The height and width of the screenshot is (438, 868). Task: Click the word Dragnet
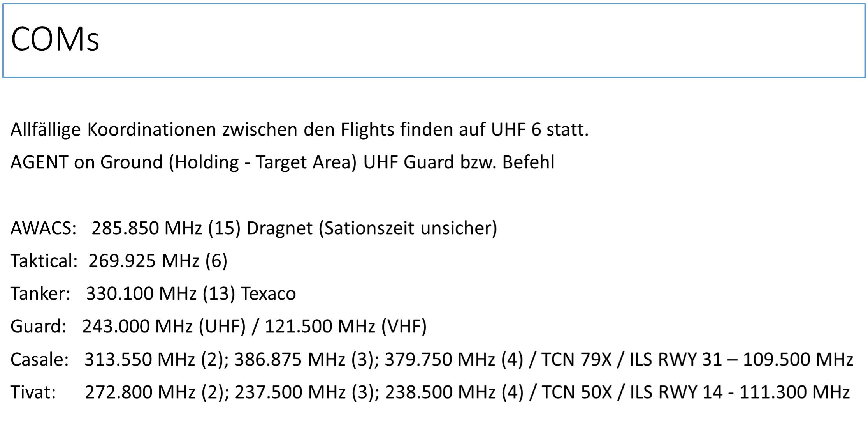(279, 228)
